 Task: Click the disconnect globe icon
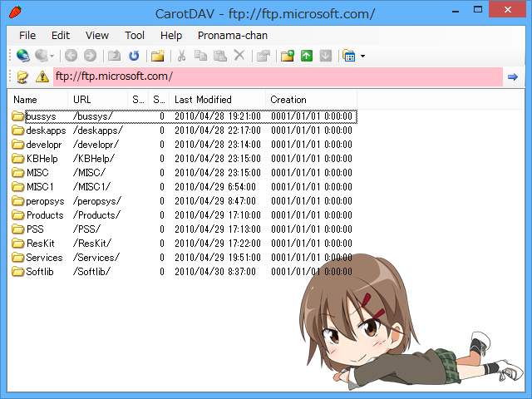click(42, 56)
